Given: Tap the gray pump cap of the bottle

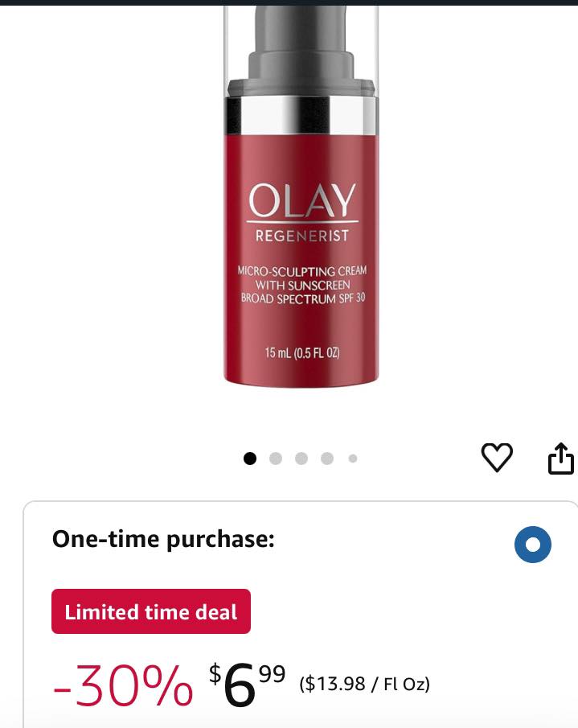Looking at the screenshot, I should [x=301, y=52].
